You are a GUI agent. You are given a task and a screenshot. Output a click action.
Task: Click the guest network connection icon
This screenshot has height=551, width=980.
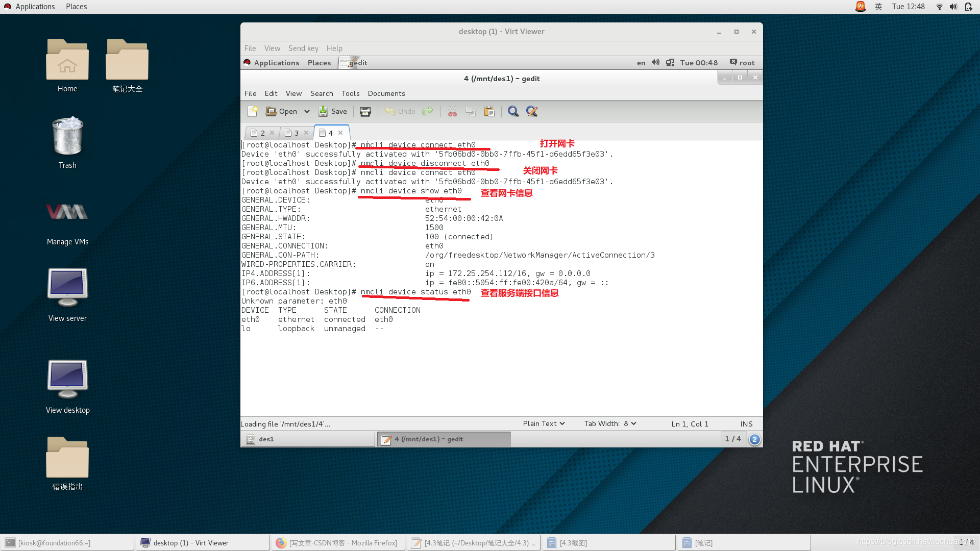point(670,63)
